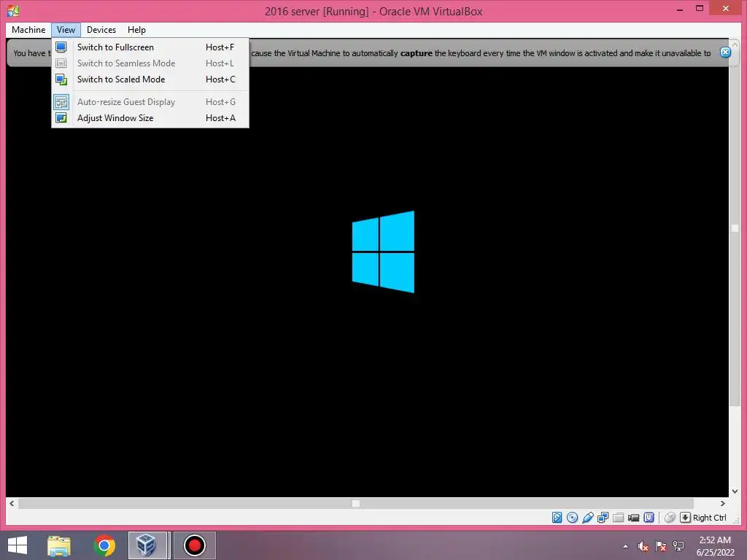This screenshot has height=560, width=747.
Task: Open the Action Center flag icon
Action: tap(660, 546)
